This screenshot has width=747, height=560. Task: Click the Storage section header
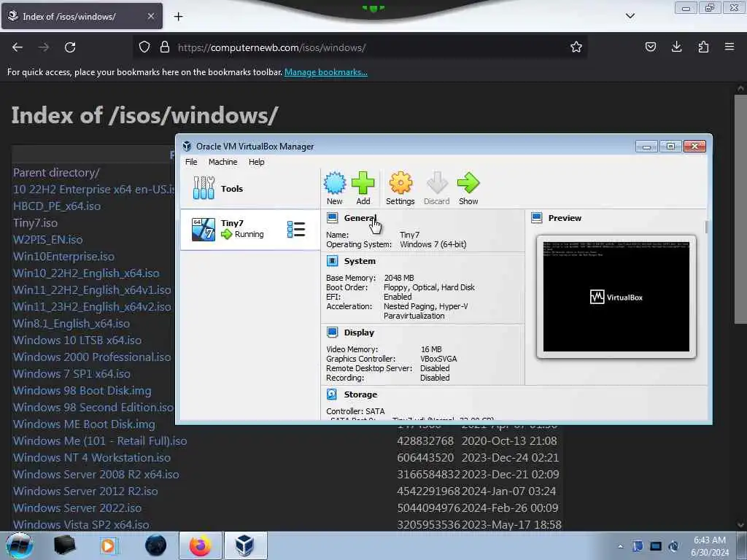360,394
